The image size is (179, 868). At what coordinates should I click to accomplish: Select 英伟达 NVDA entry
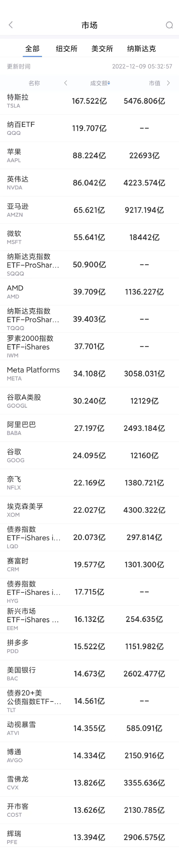tap(89, 183)
